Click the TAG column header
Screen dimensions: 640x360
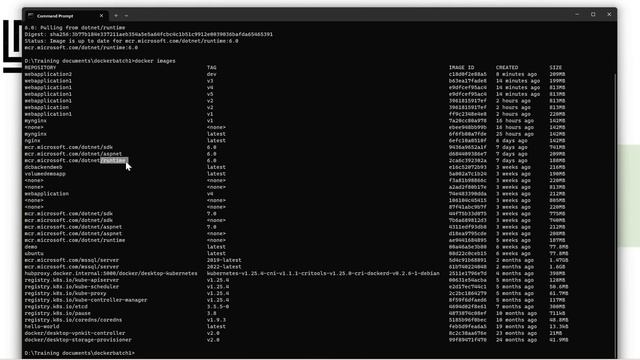tap(211, 67)
